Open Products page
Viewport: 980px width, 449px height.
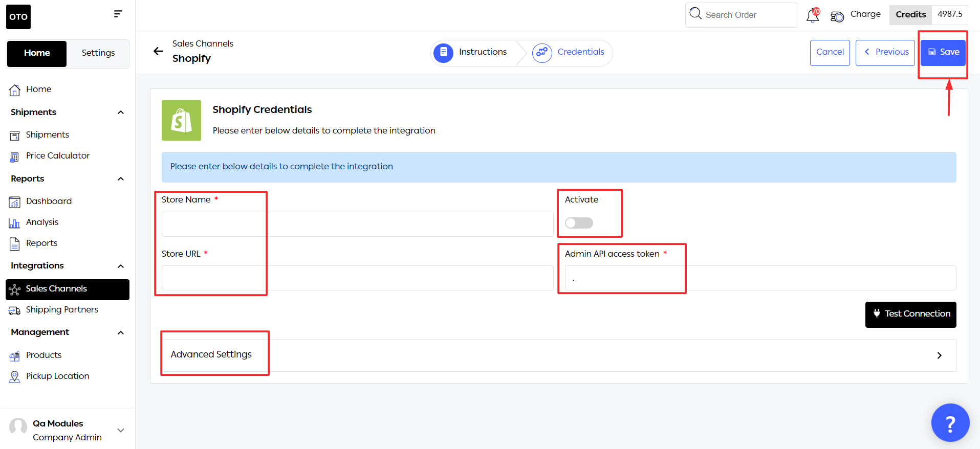pyautogui.click(x=43, y=355)
